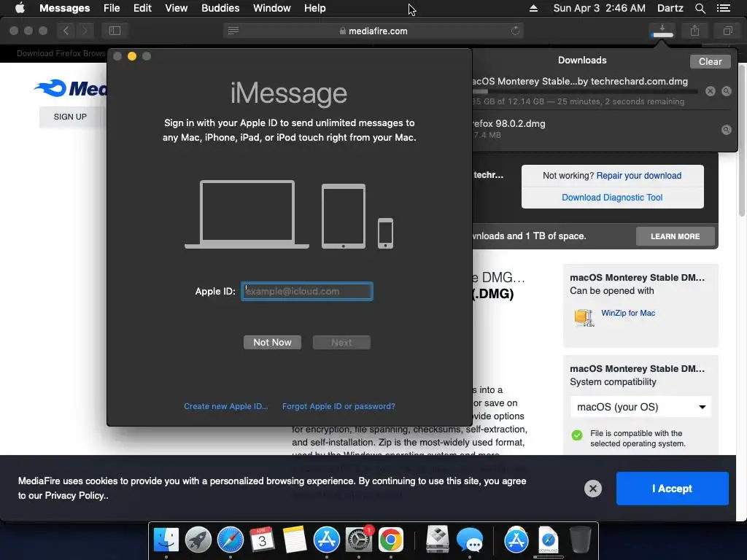Open the Buddies menu
Image resolution: width=747 pixels, height=560 pixels.
point(220,8)
